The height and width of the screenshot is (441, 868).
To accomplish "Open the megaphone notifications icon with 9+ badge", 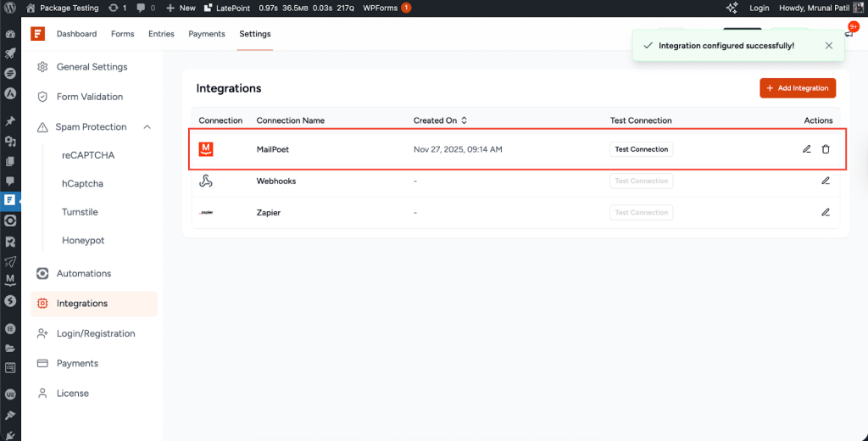I will [x=849, y=32].
